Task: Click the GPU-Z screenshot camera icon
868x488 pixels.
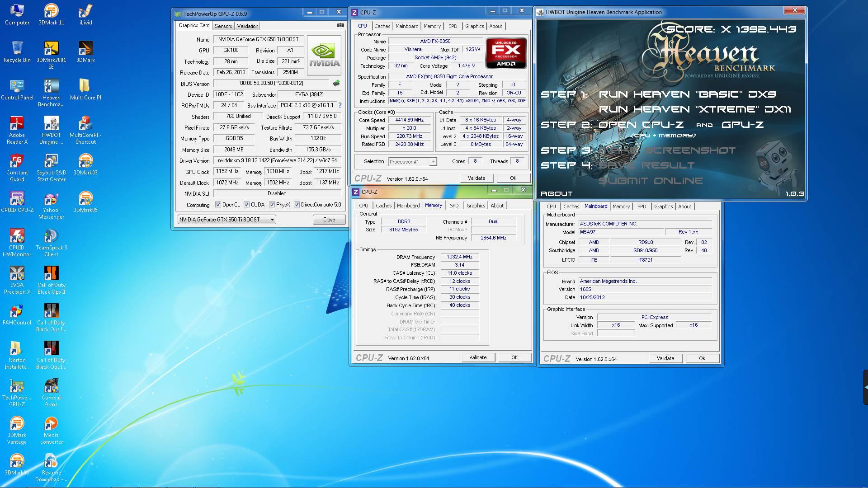Action: tap(340, 25)
